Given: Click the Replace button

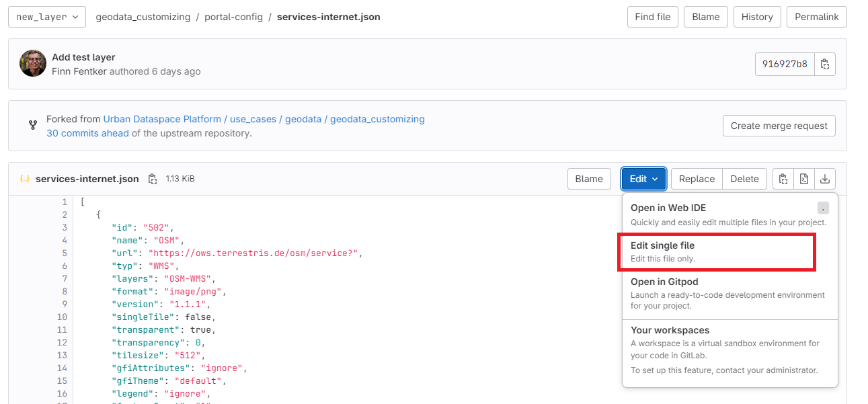Looking at the screenshot, I should click(697, 179).
